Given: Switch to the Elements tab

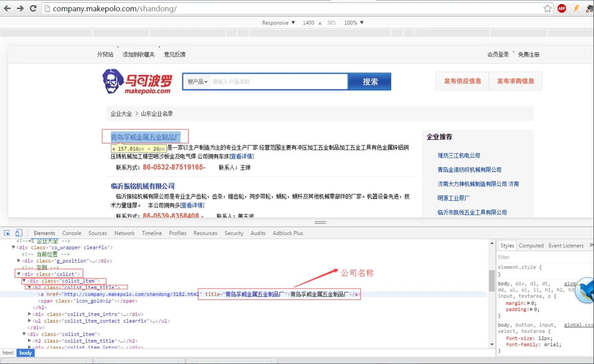Looking at the screenshot, I should pyautogui.click(x=45, y=233).
